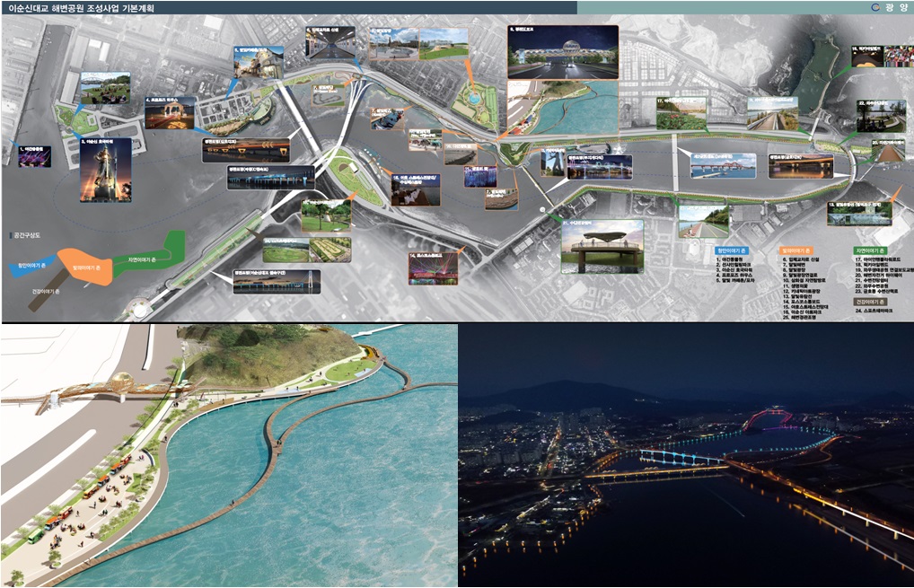Click the green 자연이야기 존 legend header
This screenshot has width=914, height=588.
click(x=870, y=250)
